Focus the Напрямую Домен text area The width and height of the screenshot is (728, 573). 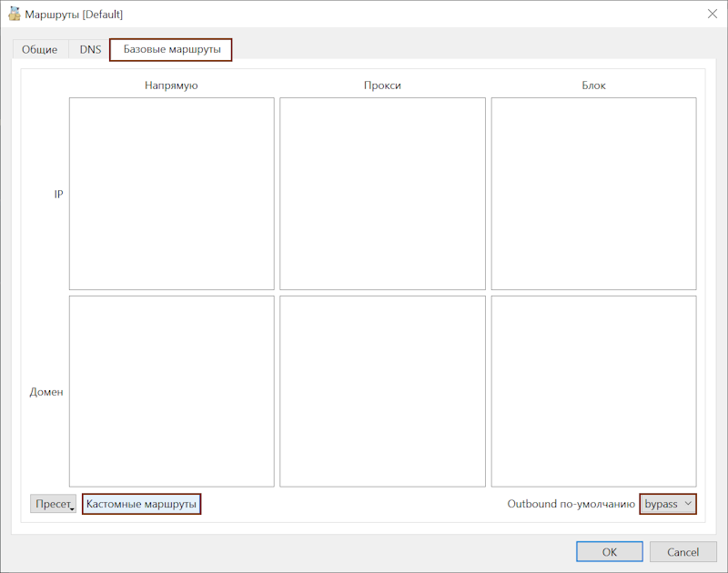tap(171, 391)
